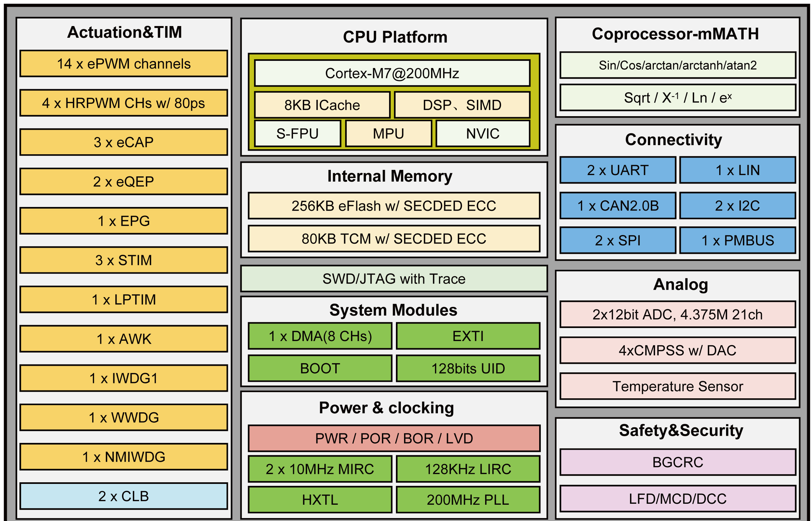Click the light-blue 2 x CLB block
This screenshot has height=521, width=812.
coord(123,496)
